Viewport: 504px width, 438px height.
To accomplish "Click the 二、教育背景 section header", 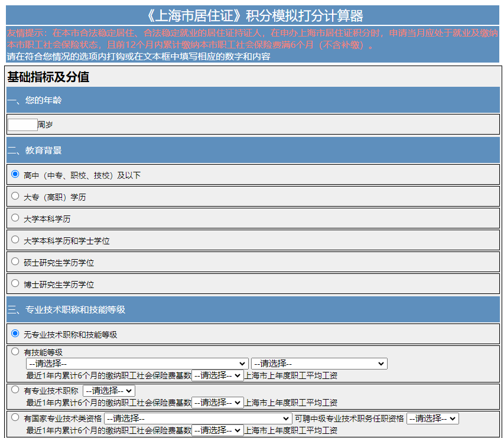I will (253, 150).
